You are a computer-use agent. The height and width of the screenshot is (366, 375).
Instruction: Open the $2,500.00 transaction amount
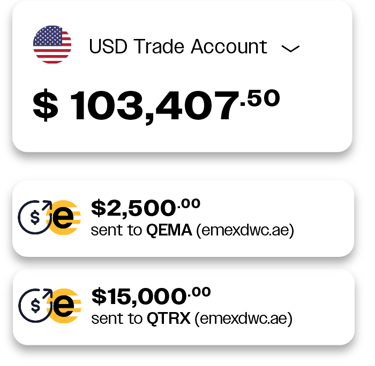(x=145, y=207)
